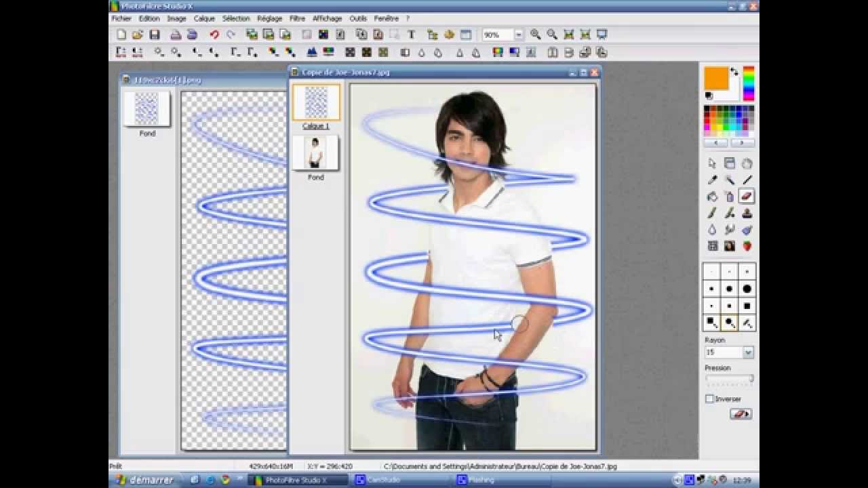The width and height of the screenshot is (868, 488).
Task: Click the X:Y = 296:420 coordinates text
Action: (330, 466)
